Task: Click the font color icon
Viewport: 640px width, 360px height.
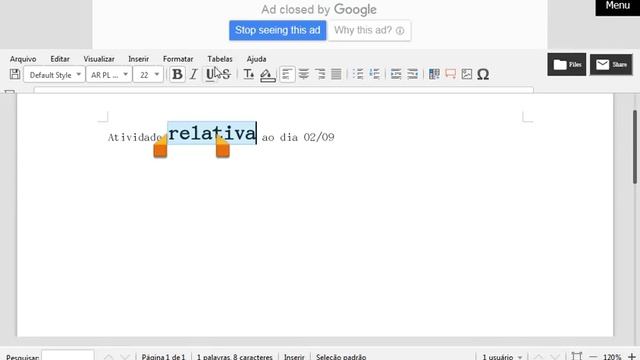Action: [249, 74]
